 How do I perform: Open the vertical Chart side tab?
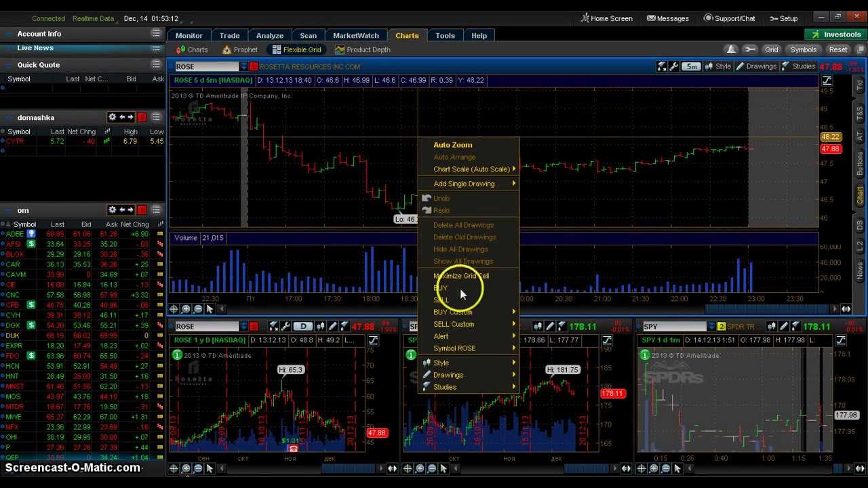tap(860, 195)
